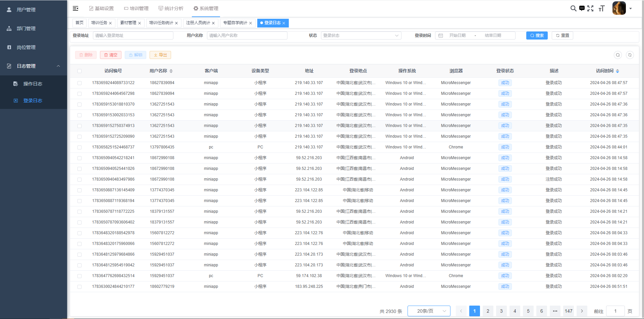Go to the next page arrow
Screen dimensions: 644x319
(x=582, y=311)
